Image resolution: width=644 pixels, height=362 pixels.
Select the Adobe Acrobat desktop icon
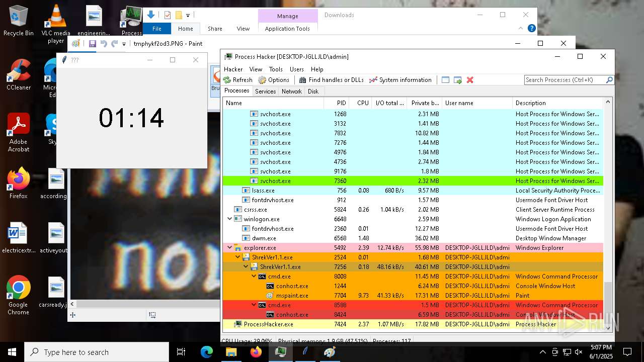coord(19,132)
